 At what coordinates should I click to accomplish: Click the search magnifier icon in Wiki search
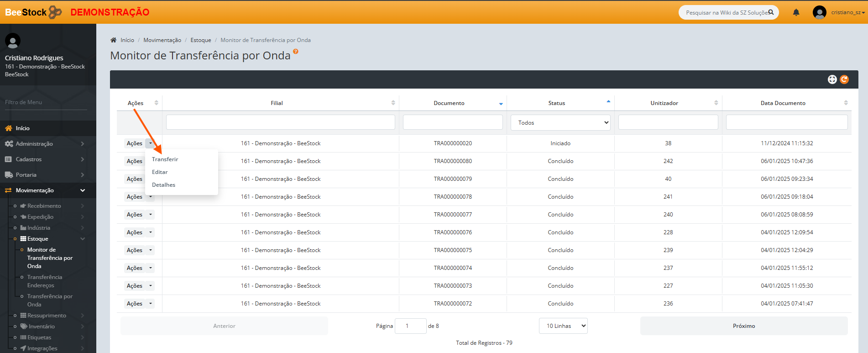tap(771, 12)
